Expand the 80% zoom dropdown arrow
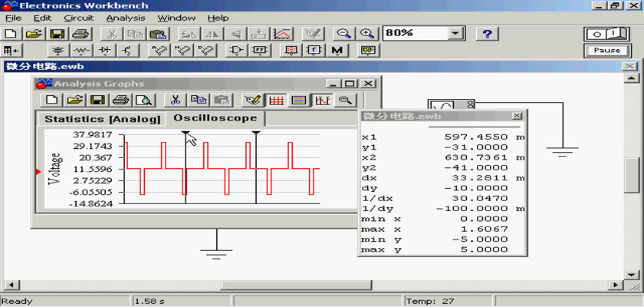This screenshot has height=307, width=644. (x=455, y=34)
